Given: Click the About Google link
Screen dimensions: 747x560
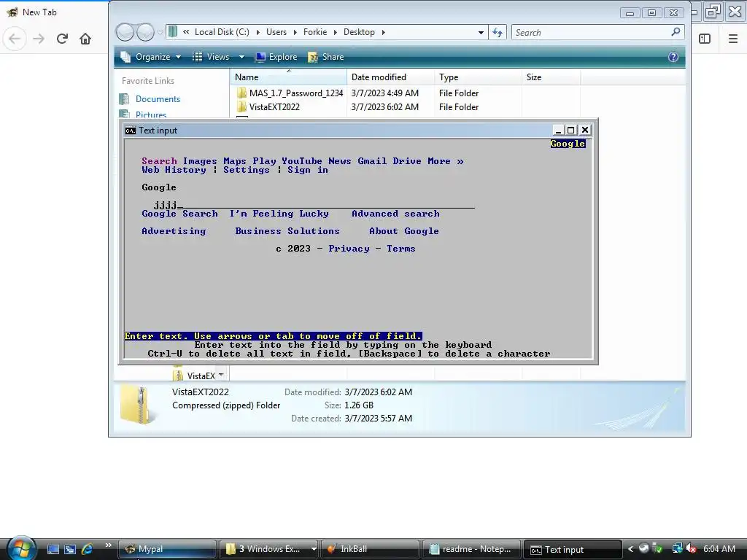Looking at the screenshot, I should pos(404,231).
